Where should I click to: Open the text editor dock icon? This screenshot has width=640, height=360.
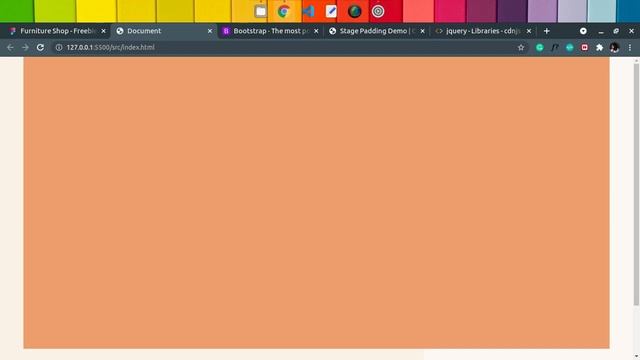coord(331,11)
